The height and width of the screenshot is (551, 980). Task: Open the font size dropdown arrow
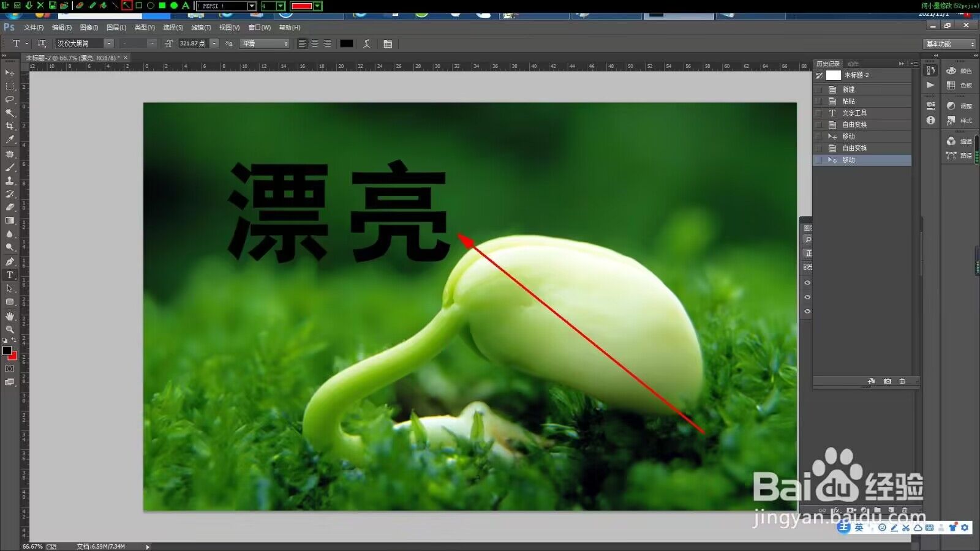pyautogui.click(x=214, y=43)
